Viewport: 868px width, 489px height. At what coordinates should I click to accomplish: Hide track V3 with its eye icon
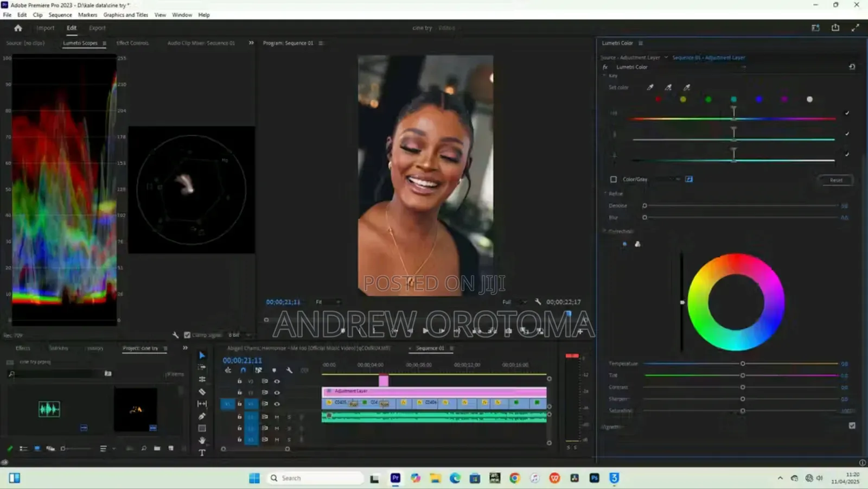coord(277,381)
